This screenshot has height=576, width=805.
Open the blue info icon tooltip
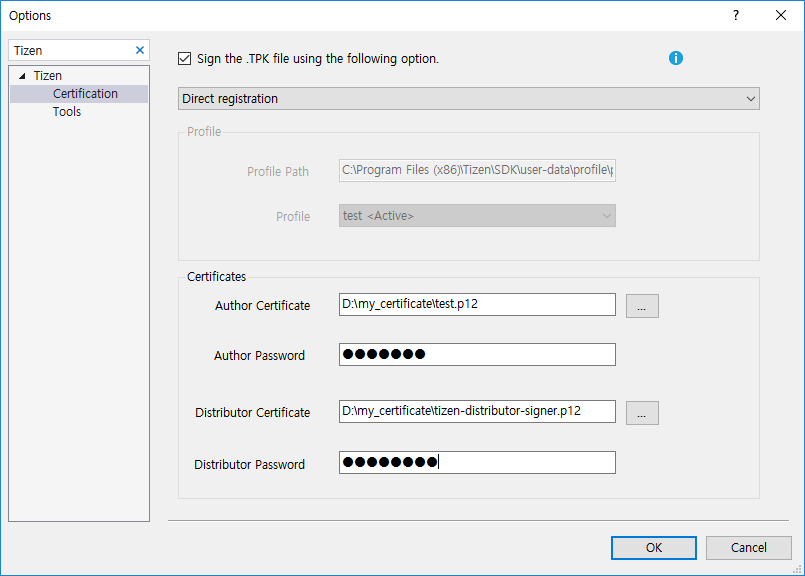tap(676, 58)
